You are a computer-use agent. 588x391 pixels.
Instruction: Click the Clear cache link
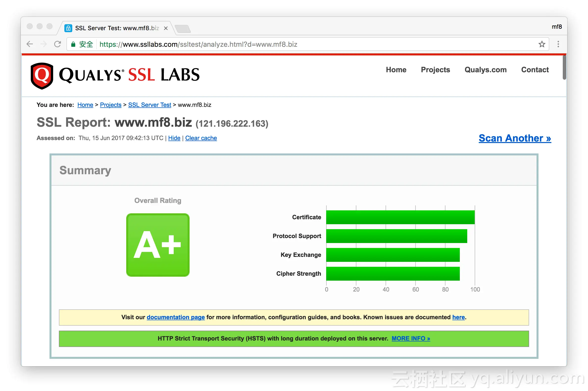click(x=201, y=138)
